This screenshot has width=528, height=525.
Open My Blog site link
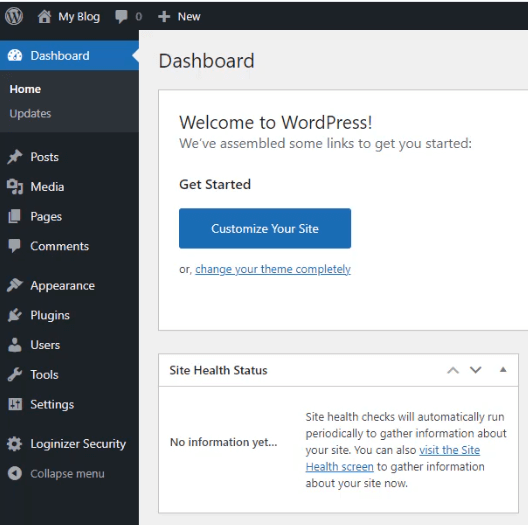click(79, 17)
